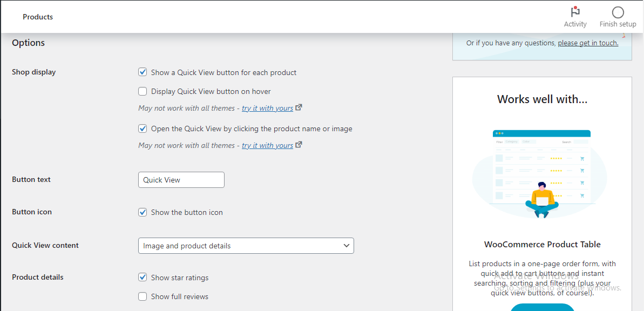Open the 'please get in touch' link

(588, 43)
